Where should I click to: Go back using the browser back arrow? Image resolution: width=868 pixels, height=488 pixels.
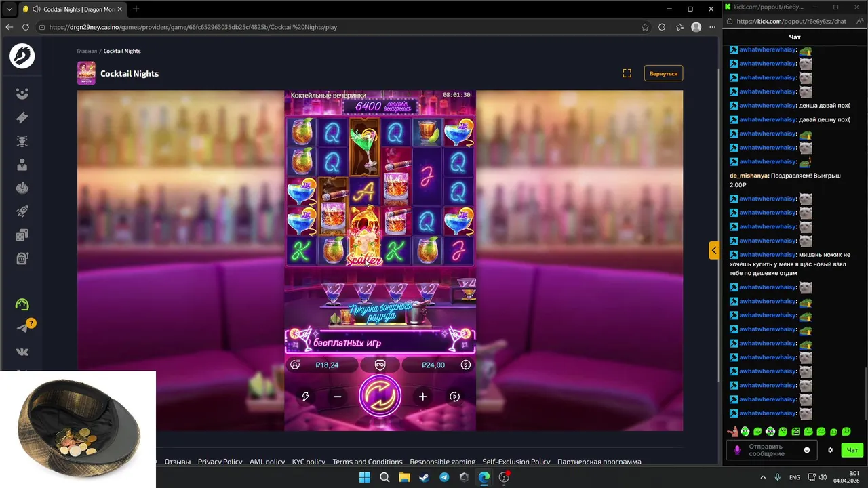pyautogui.click(x=9, y=27)
